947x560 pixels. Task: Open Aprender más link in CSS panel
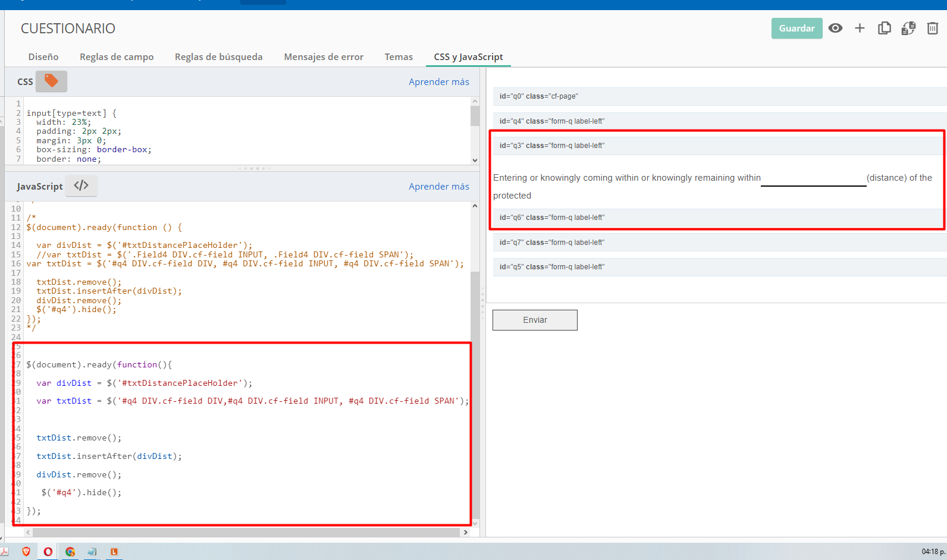point(438,82)
